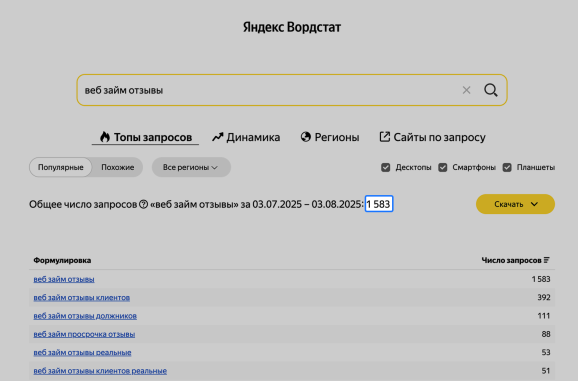Screen dimensions: 578x381
Task: Click the 111 request count cell
Action: [544, 316]
